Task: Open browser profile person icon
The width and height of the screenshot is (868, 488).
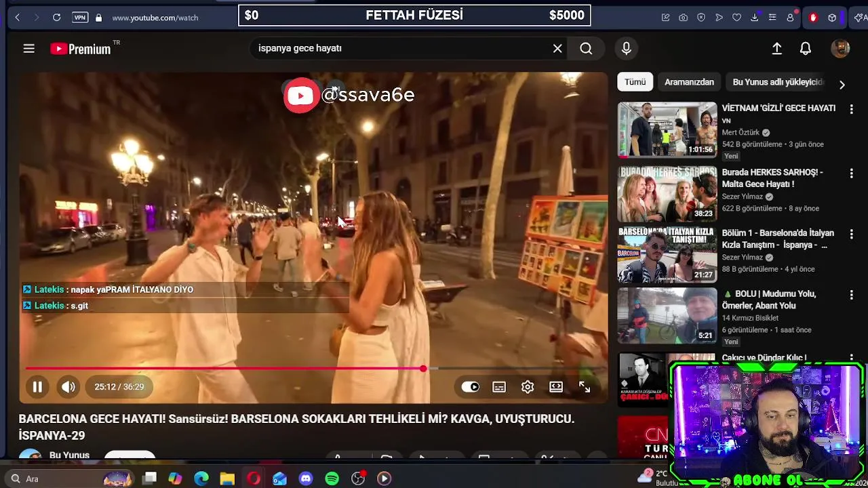Action: (x=790, y=18)
